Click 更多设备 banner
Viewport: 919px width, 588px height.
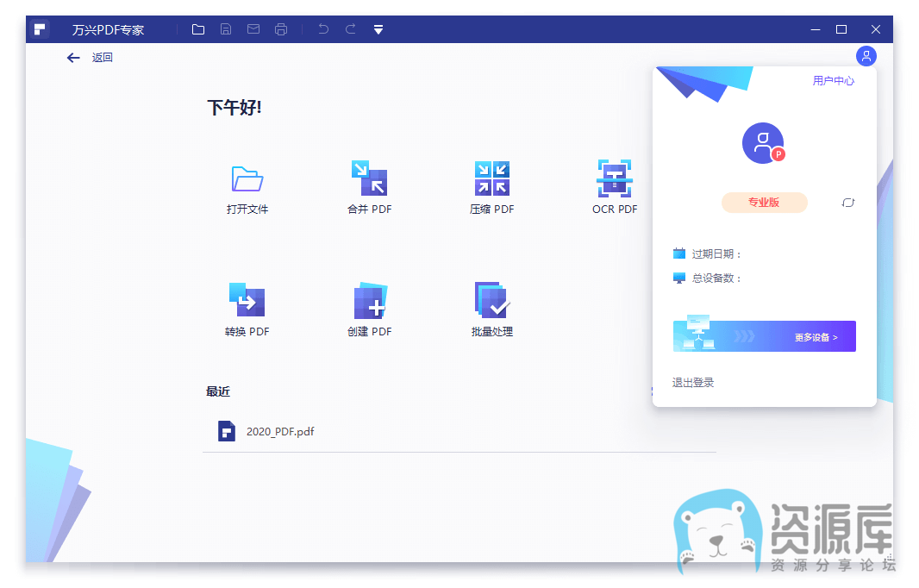(x=765, y=336)
